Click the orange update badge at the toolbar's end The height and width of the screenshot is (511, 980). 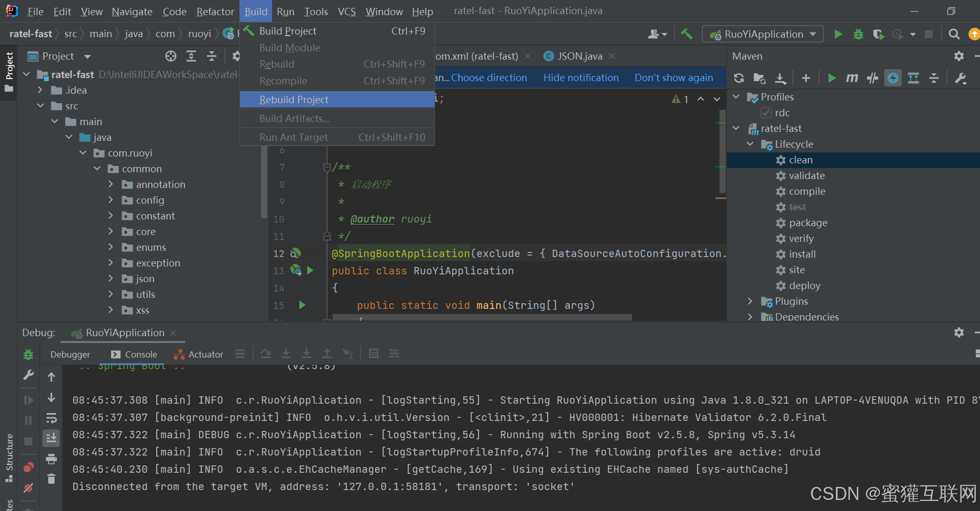coord(974,34)
